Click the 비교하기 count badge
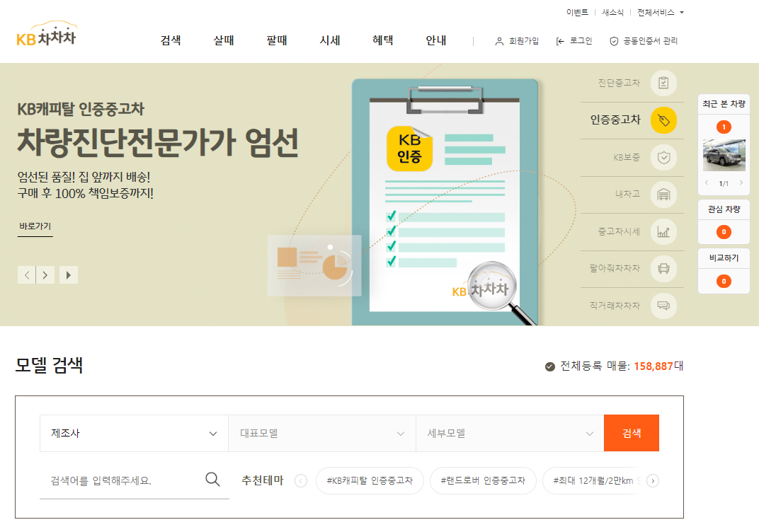This screenshot has width=759, height=532. pos(724,281)
